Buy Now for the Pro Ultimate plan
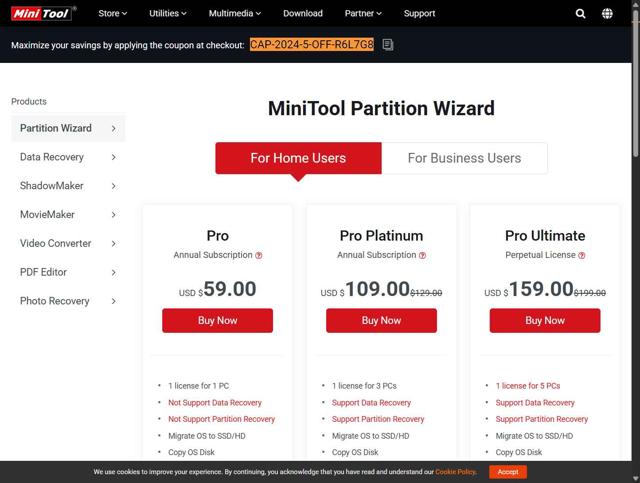The height and width of the screenshot is (483, 640). click(x=545, y=321)
